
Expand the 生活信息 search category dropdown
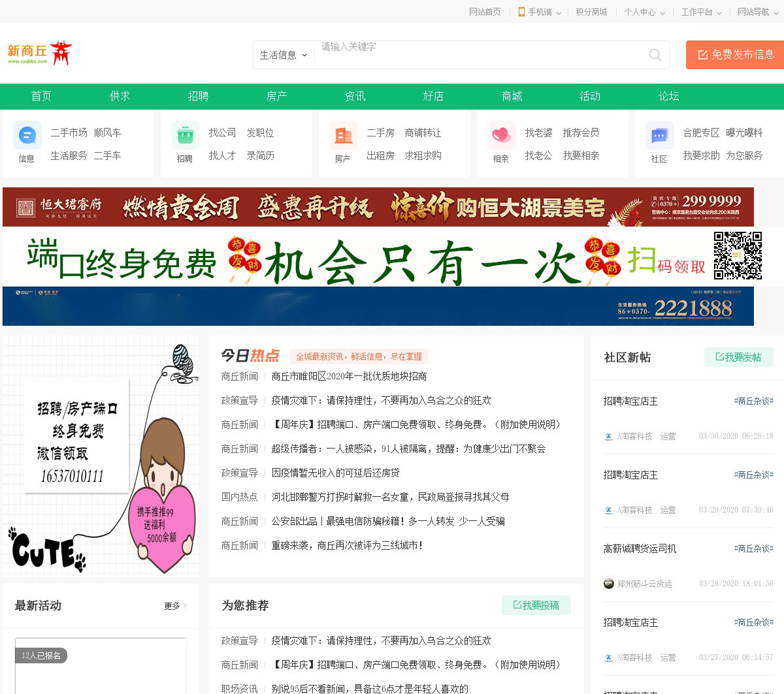283,55
